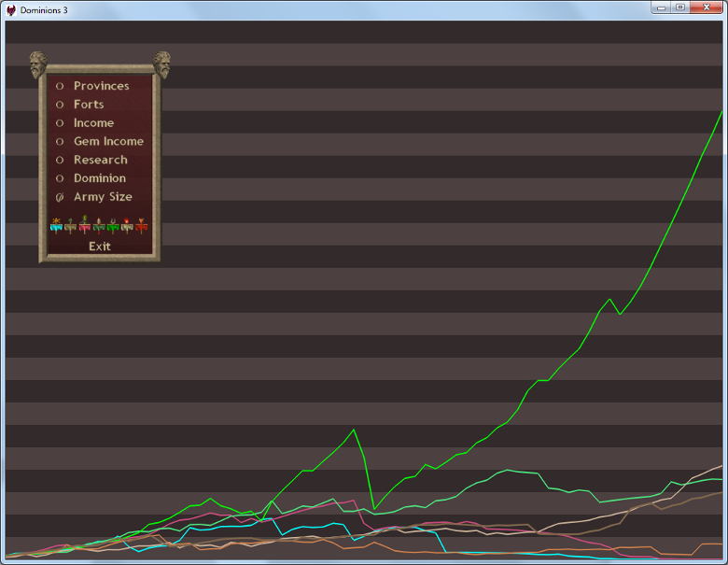Click the white flag with flame top
This screenshot has height=565, width=728.
[127, 225]
